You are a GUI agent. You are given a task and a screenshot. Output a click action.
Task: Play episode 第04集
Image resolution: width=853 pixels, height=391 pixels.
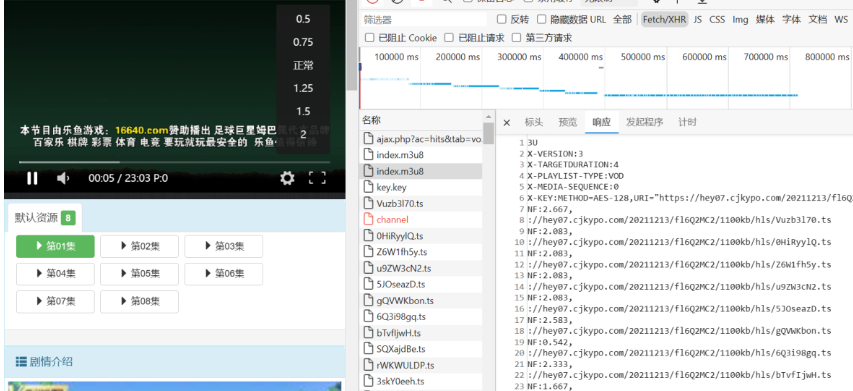pos(55,274)
